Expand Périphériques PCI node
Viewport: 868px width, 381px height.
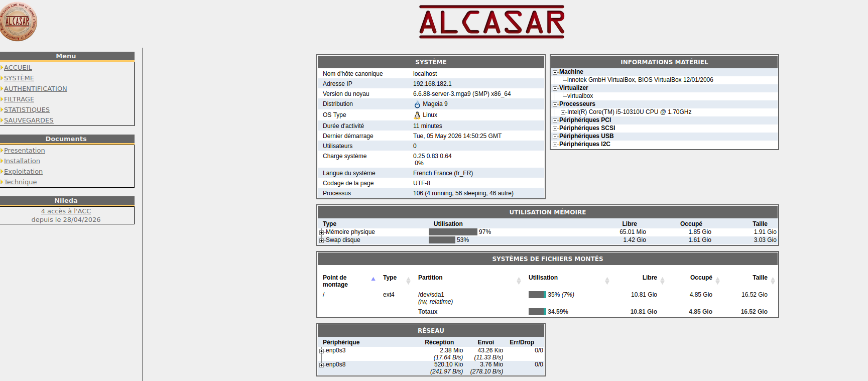point(555,120)
